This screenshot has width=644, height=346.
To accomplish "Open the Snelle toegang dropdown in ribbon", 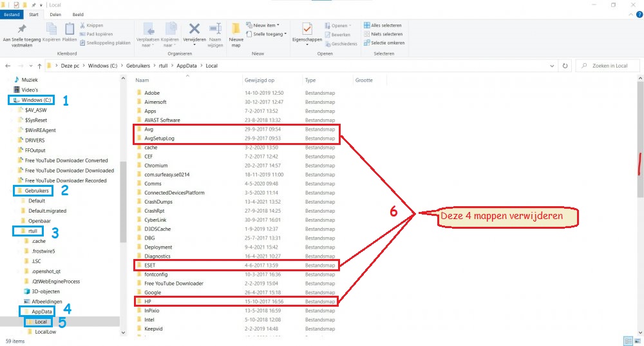I will click(x=269, y=34).
